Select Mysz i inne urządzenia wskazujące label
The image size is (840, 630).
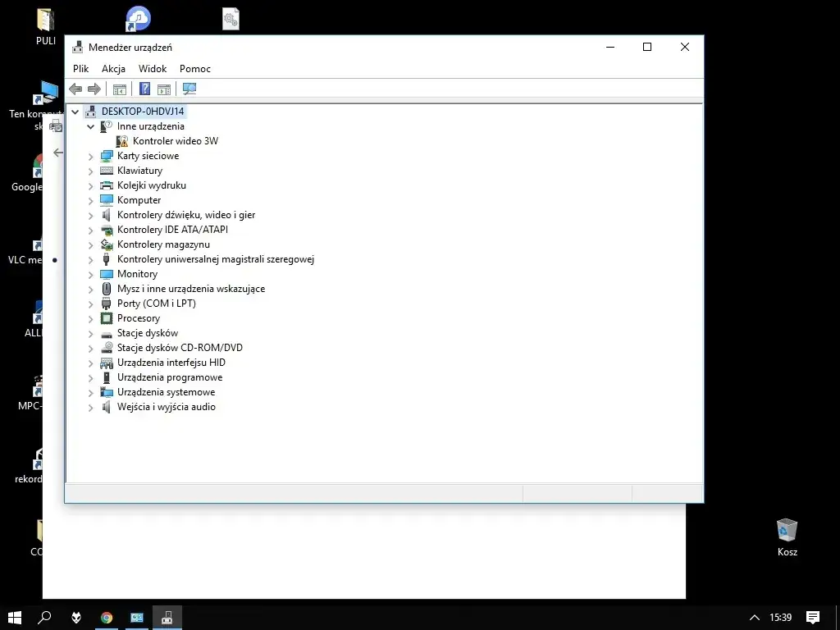click(x=191, y=289)
